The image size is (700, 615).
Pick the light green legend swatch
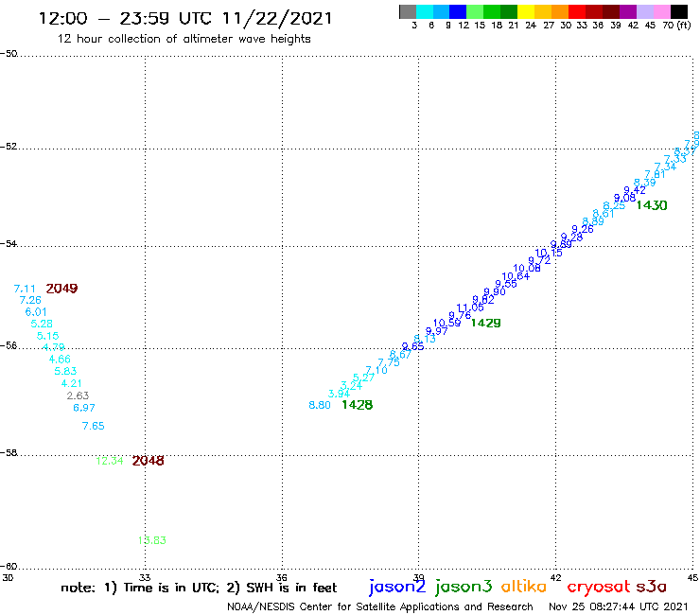tap(475, 11)
